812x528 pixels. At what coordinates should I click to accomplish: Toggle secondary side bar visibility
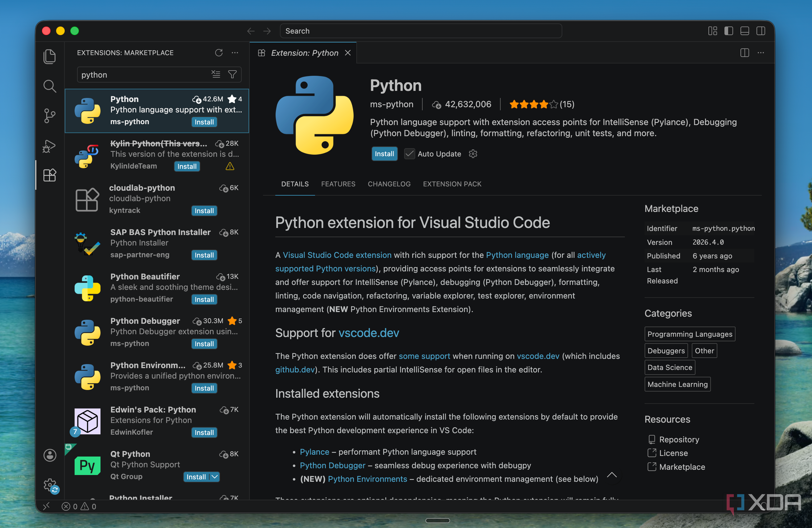tap(761, 31)
